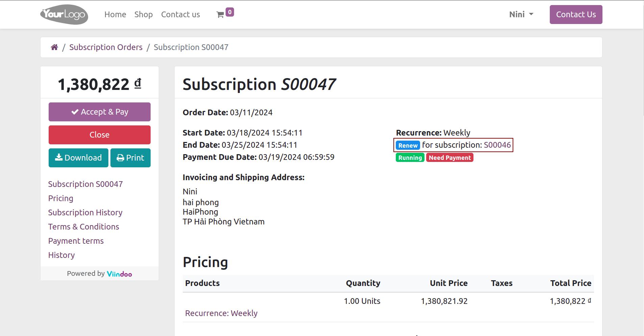Viewport: 644px width, 336px height.
Task: Click Recurrence: Weekly product line
Action: (x=221, y=313)
